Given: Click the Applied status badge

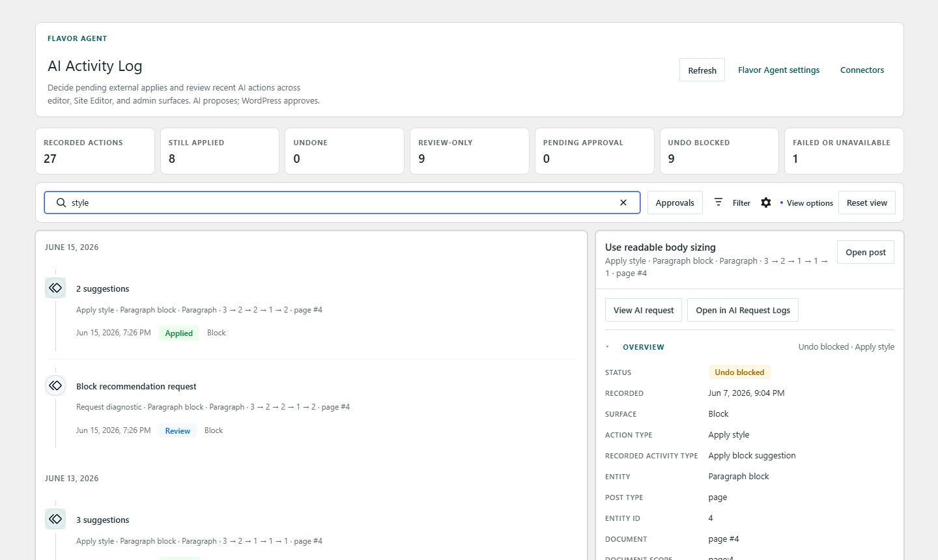Looking at the screenshot, I should pos(179,333).
